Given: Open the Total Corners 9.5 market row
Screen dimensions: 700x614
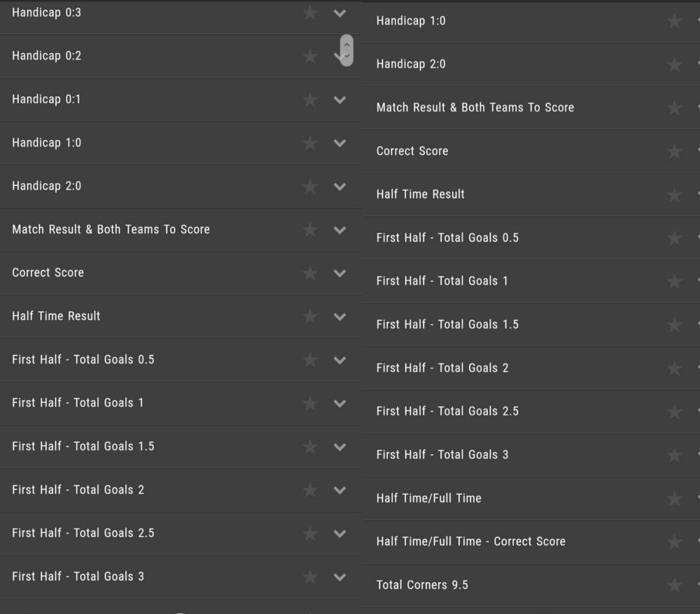Looking at the screenshot, I should point(422,585).
